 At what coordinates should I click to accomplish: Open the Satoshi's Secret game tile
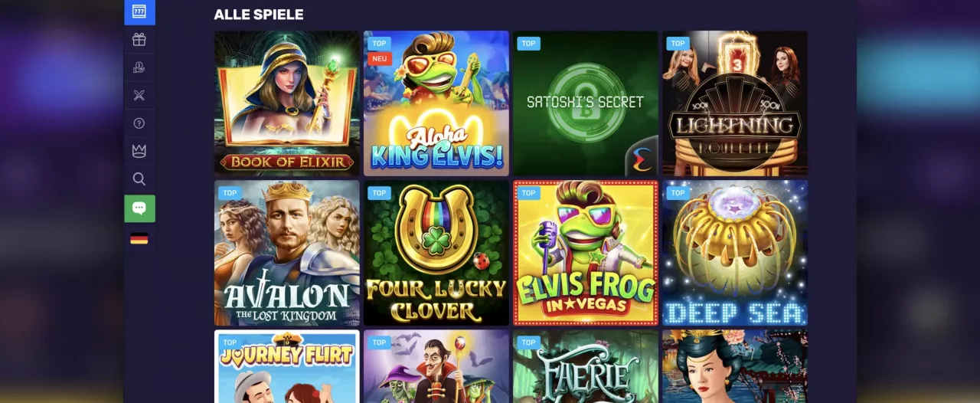click(585, 103)
